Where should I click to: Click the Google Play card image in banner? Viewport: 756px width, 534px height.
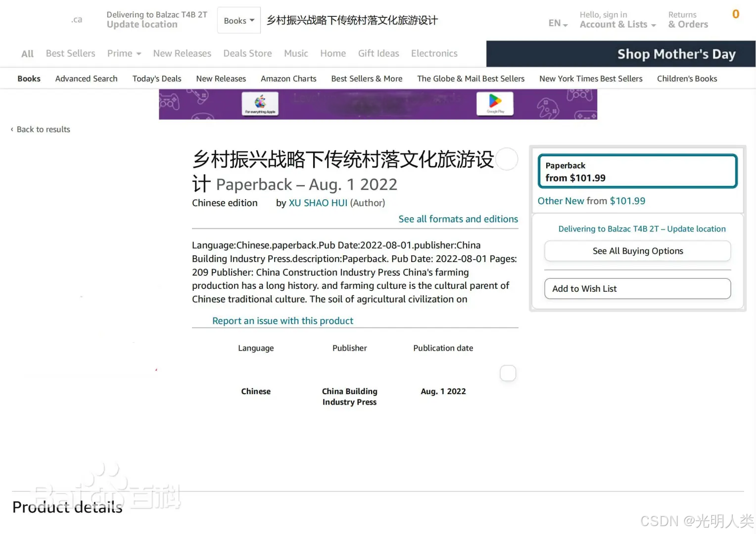(x=495, y=104)
